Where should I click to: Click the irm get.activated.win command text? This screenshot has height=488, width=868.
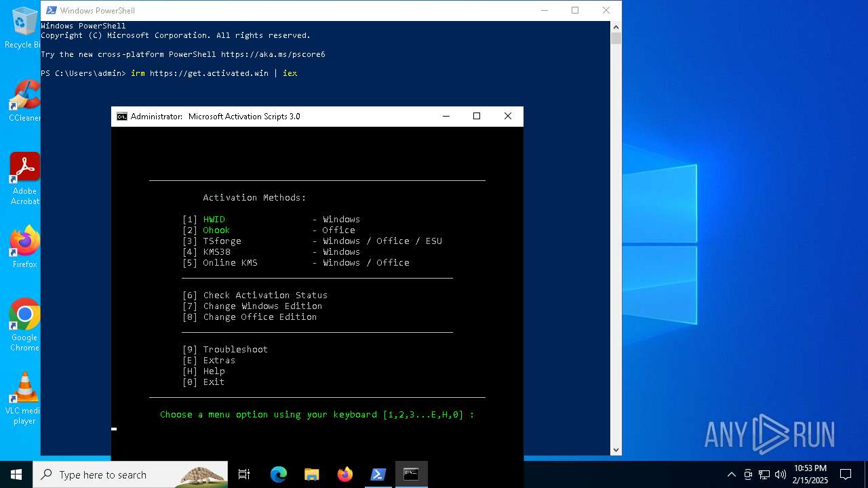214,73
